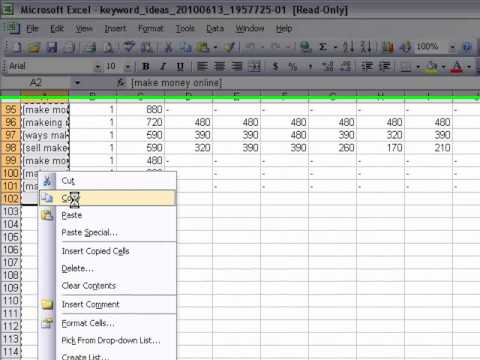
Task: Click the Save floppy disk icon
Action: pos(52,47)
